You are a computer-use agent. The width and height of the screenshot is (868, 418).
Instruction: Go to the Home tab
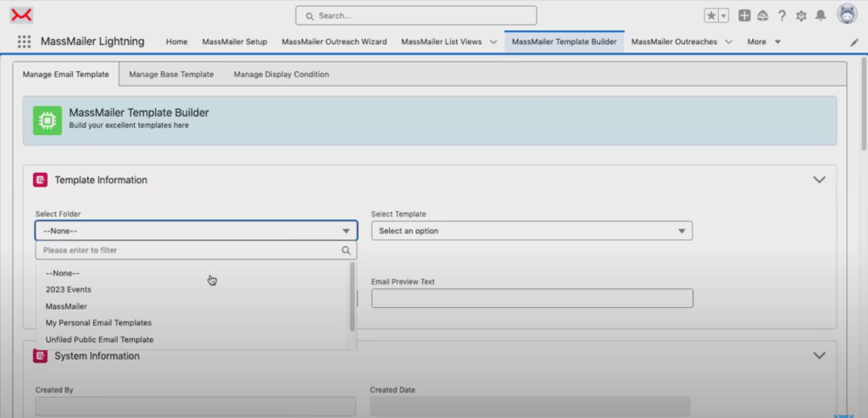[176, 42]
